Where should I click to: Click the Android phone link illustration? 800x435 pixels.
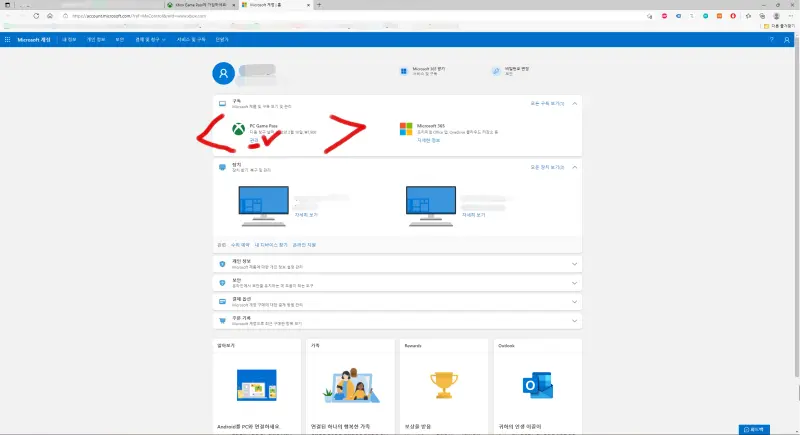point(257,385)
